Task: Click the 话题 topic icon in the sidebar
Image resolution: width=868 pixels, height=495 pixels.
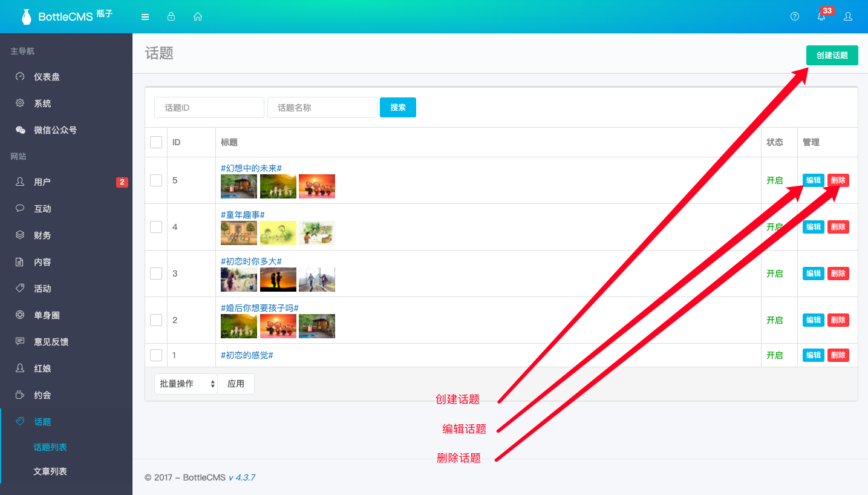Action: click(20, 422)
